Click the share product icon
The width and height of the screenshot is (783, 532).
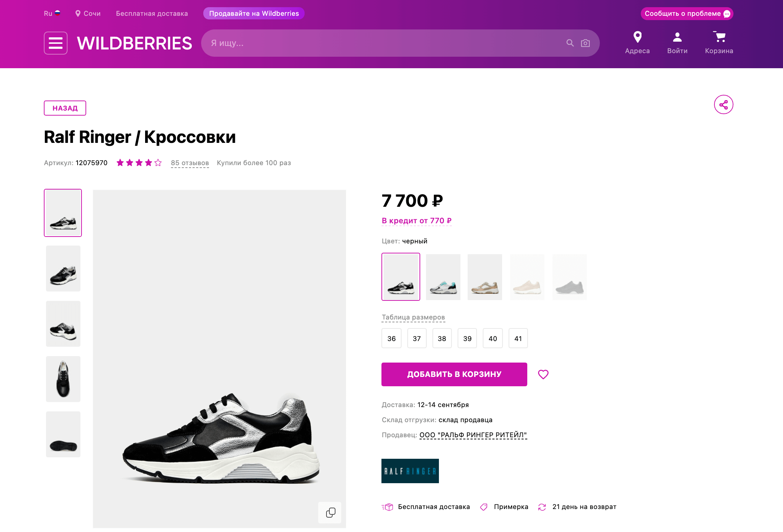[x=723, y=104]
